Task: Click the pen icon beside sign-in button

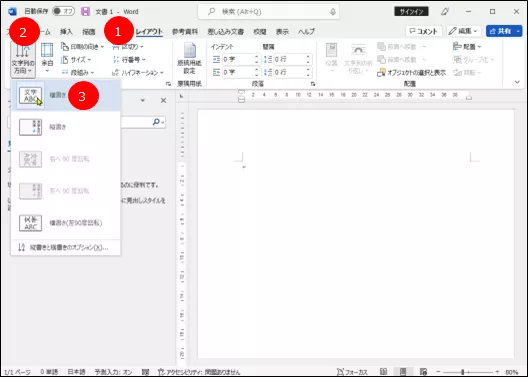Action: coord(445,11)
